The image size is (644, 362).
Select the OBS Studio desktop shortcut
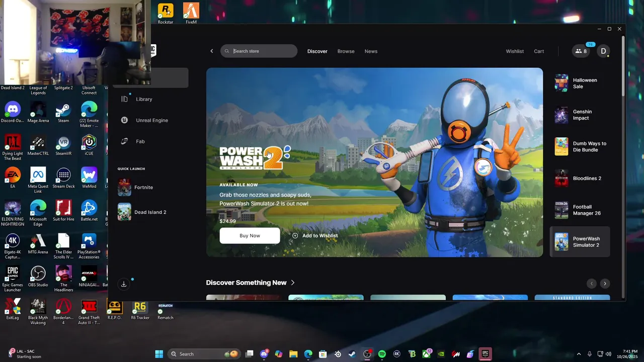(x=38, y=277)
